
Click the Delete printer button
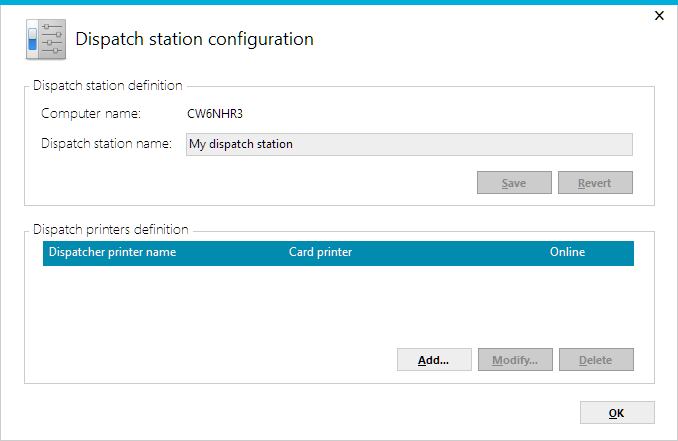(x=596, y=360)
